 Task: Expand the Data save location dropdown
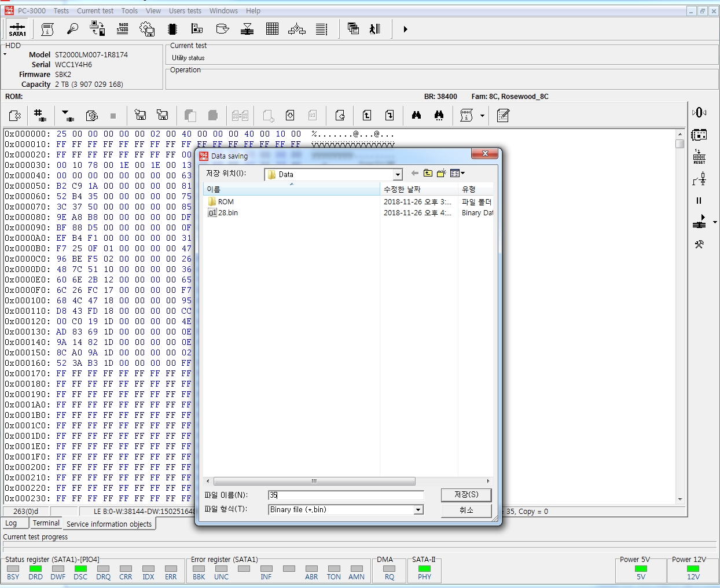click(x=398, y=175)
